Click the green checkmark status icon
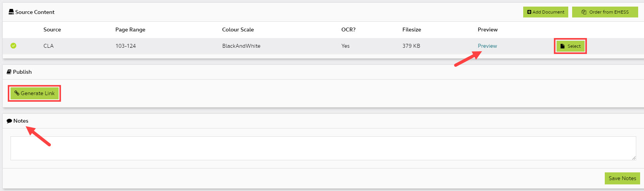The height and width of the screenshot is (191, 644). click(13, 46)
